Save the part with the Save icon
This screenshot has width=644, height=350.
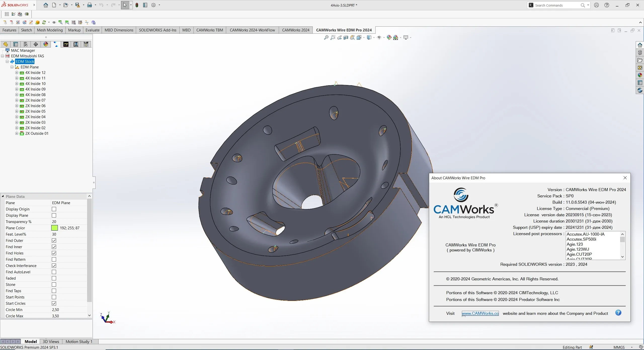coord(77,5)
